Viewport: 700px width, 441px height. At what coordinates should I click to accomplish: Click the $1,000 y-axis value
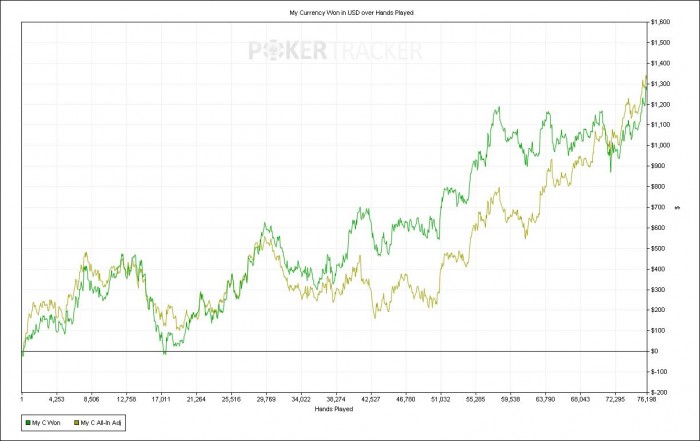(660, 145)
